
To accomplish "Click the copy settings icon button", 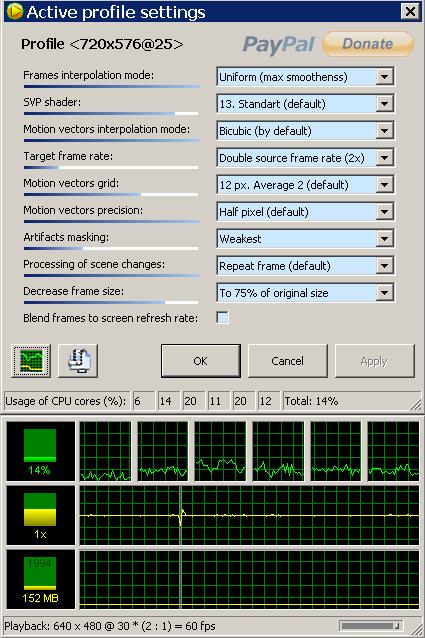I will coord(78,361).
